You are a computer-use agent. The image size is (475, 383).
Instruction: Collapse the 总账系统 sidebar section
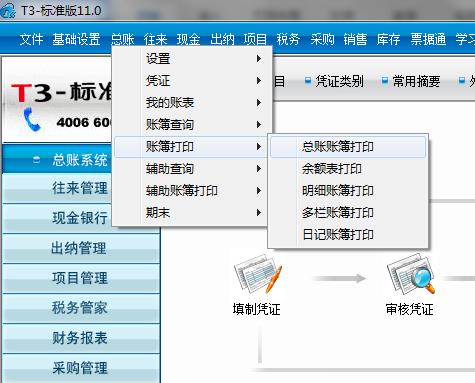(x=37, y=160)
